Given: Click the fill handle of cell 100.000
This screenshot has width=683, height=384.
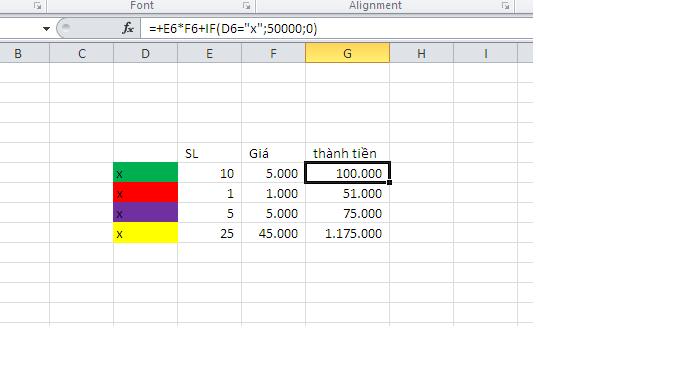Looking at the screenshot, I should (389, 182).
